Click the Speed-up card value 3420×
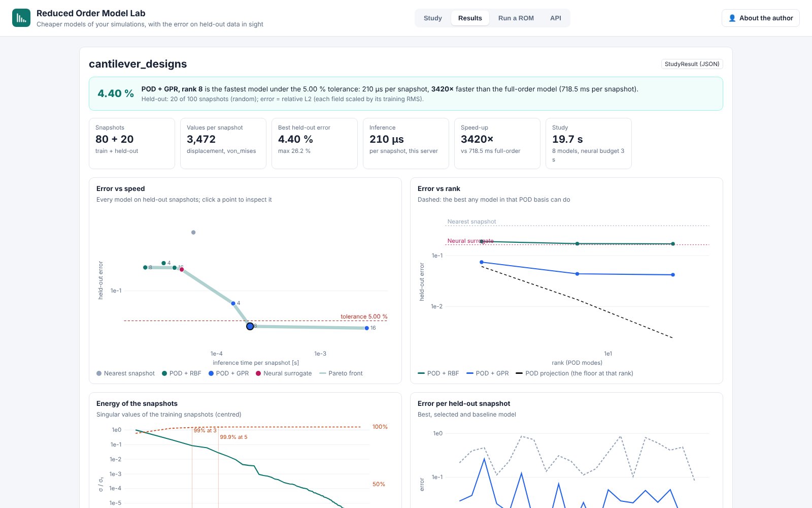The height and width of the screenshot is (508, 812). click(x=477, y=139)
